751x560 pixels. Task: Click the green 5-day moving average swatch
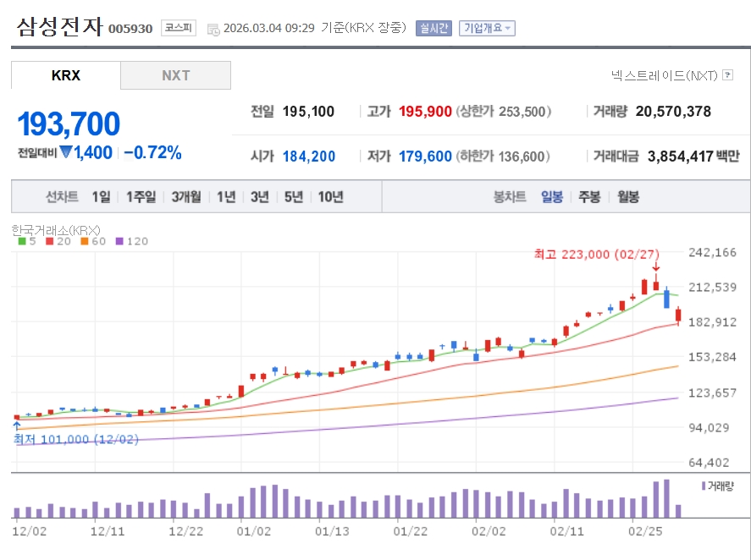point(21,241)
